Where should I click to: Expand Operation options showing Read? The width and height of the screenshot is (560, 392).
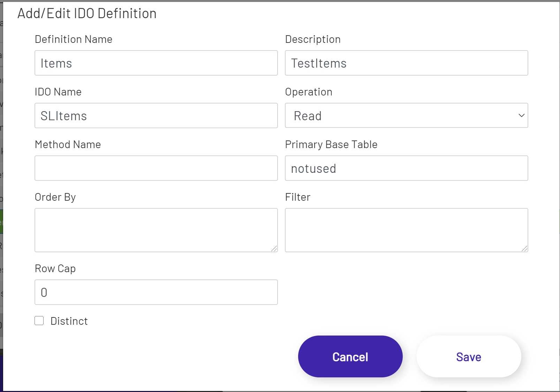pos(406,116)
